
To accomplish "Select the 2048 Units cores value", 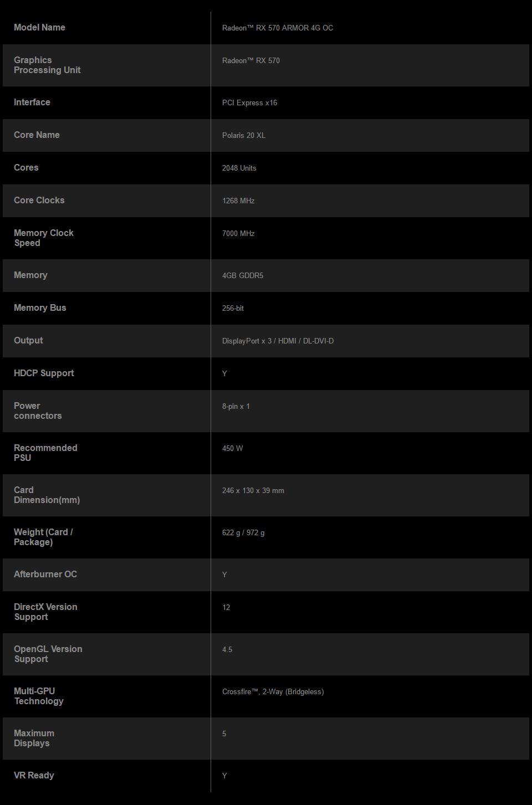I will tap(239, 168).
